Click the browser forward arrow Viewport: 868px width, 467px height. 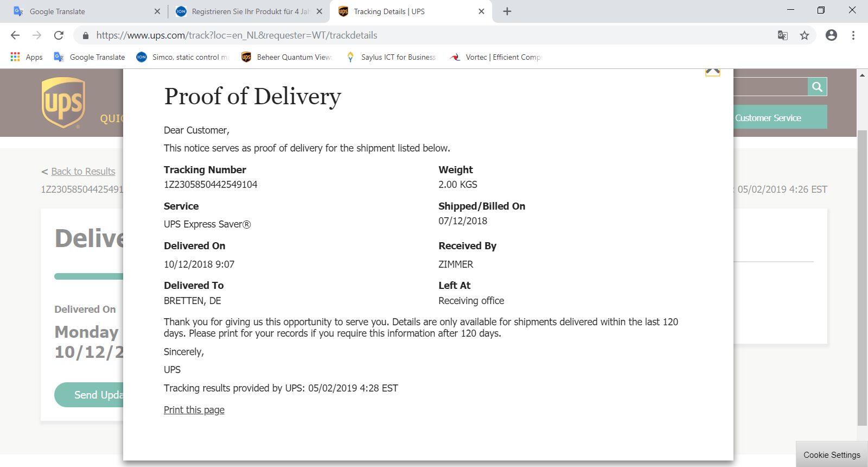point(37,35)
